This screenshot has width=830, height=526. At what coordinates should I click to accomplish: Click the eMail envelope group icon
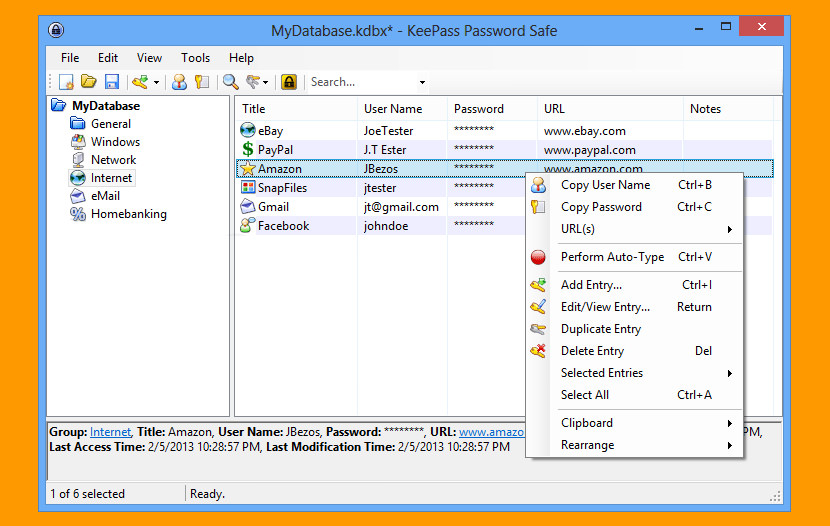pyautogui.click(x=78, y=196)
